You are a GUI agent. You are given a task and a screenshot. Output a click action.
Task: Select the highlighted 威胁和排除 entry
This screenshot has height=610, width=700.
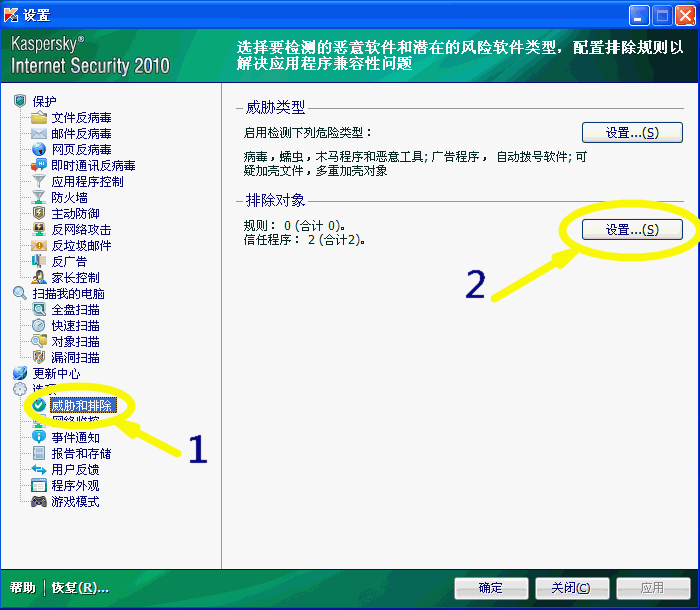(83, 405)
